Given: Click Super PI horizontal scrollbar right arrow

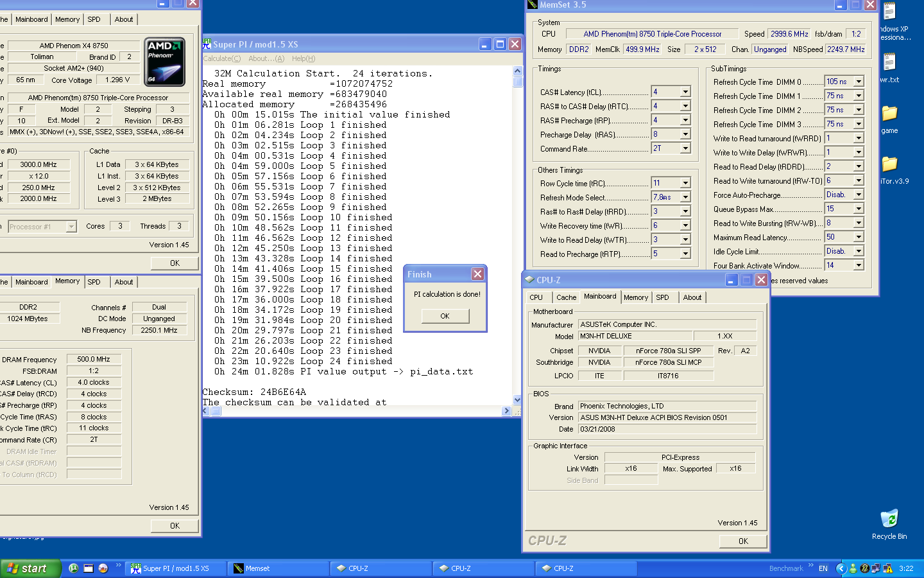Looking at the screenshot, I should (507, 411).
